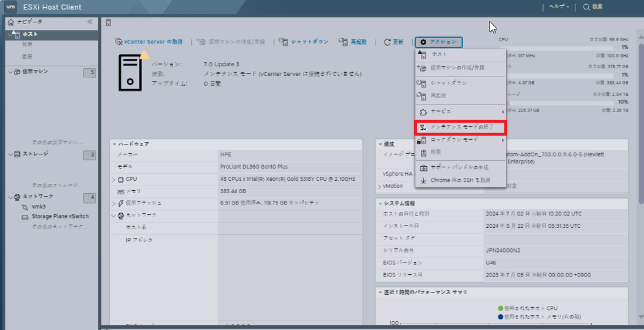Click 再起動 in the toolbar
644x330 pixels.
[x=352, y=42]
